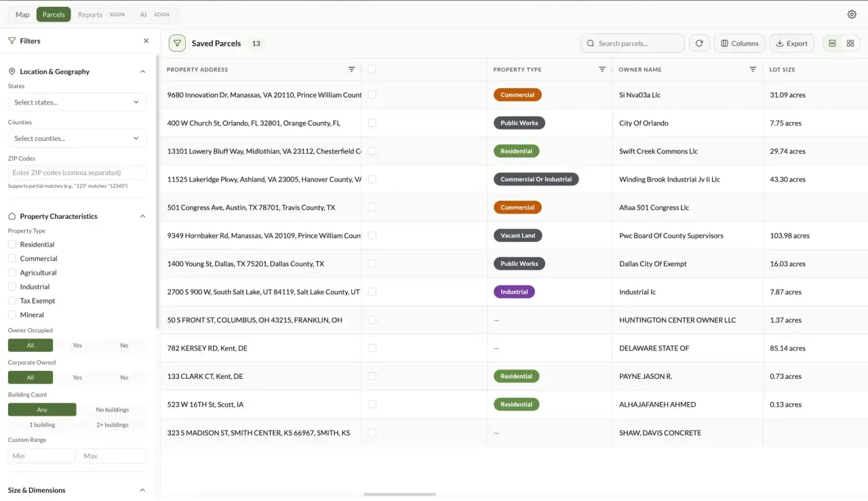Click the Lot Size column header
The image size is (868, 501).
782,69
